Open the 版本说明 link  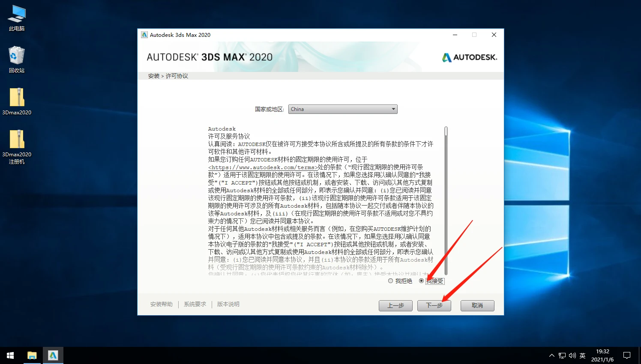tap(228, 304)
